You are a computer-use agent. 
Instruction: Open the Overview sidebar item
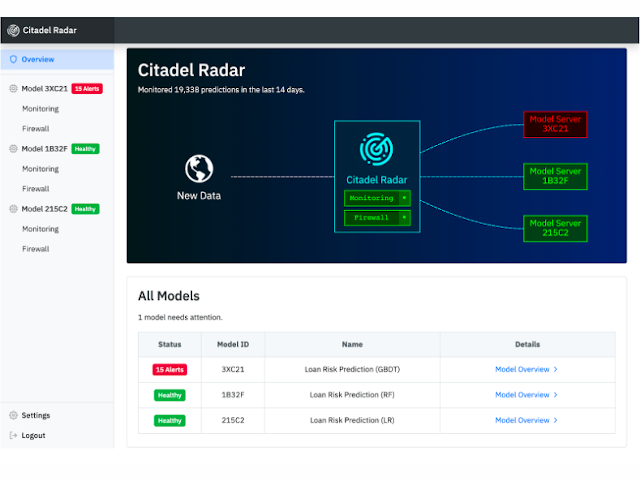click(x=57, y=59)
